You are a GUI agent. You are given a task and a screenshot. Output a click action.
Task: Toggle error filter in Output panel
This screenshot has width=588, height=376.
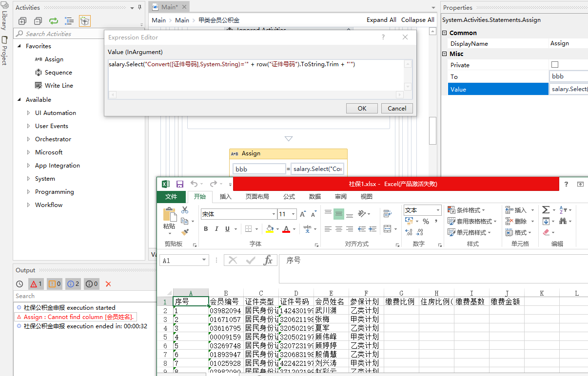[x=36, y=284]
